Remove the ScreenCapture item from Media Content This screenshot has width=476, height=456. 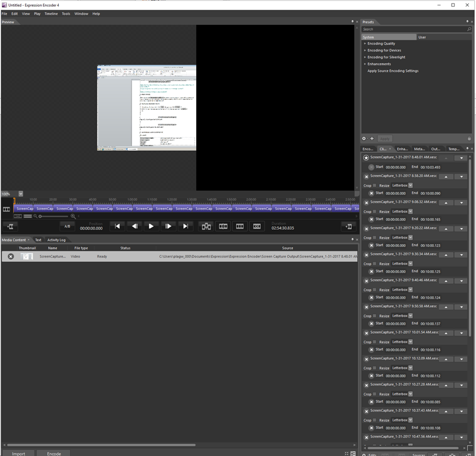pos(11,256)
